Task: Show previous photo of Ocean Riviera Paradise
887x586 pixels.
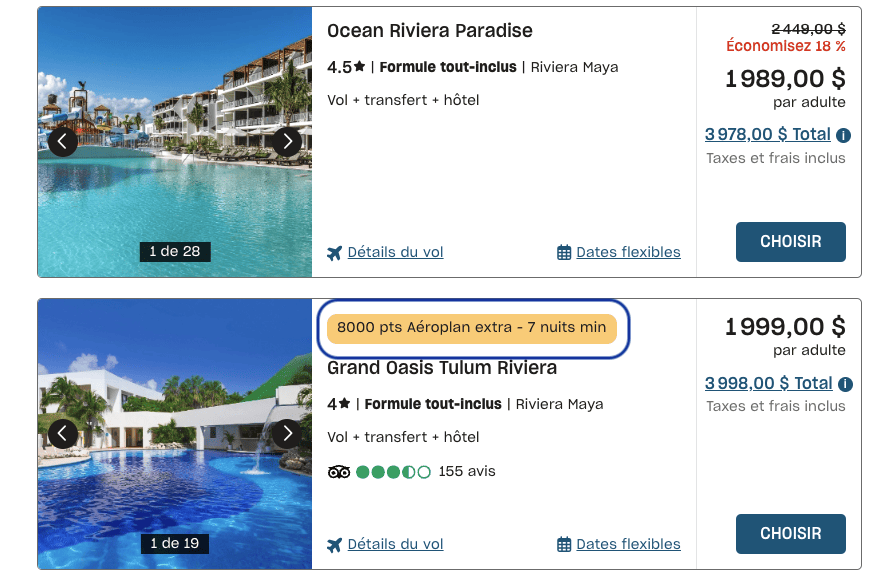Action: [x=63, y=142]
